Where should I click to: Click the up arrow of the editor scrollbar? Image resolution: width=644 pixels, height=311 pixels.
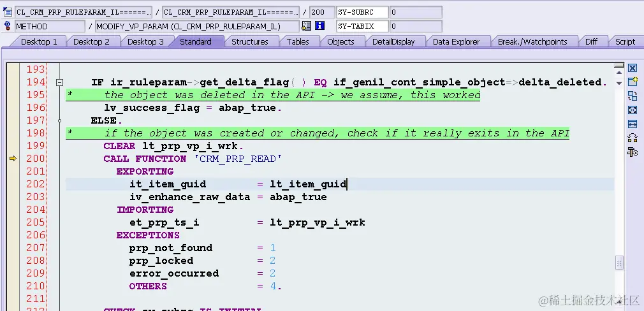pos(619,73)
